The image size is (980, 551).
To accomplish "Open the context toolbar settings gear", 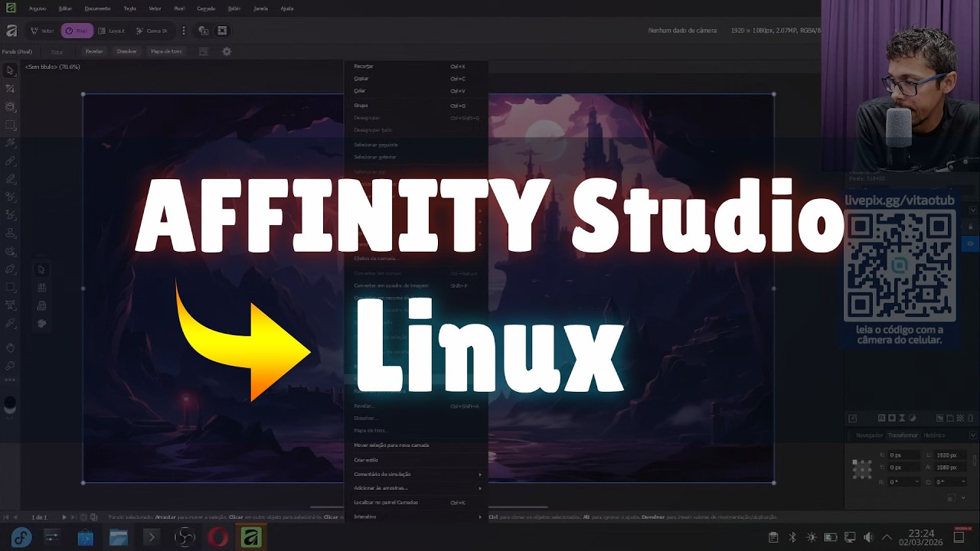I will 226,51.
